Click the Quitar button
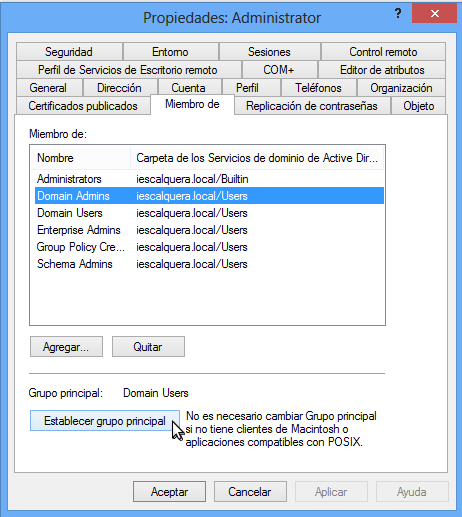 click(148, 347)
